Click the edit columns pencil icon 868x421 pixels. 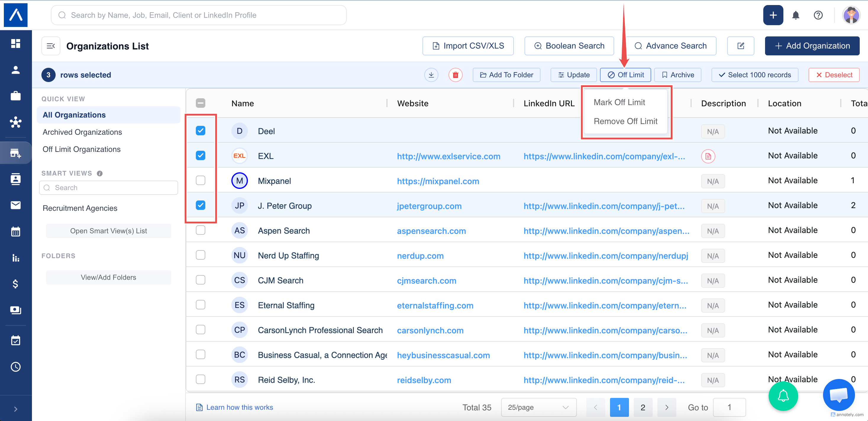(x=740, y=46)
